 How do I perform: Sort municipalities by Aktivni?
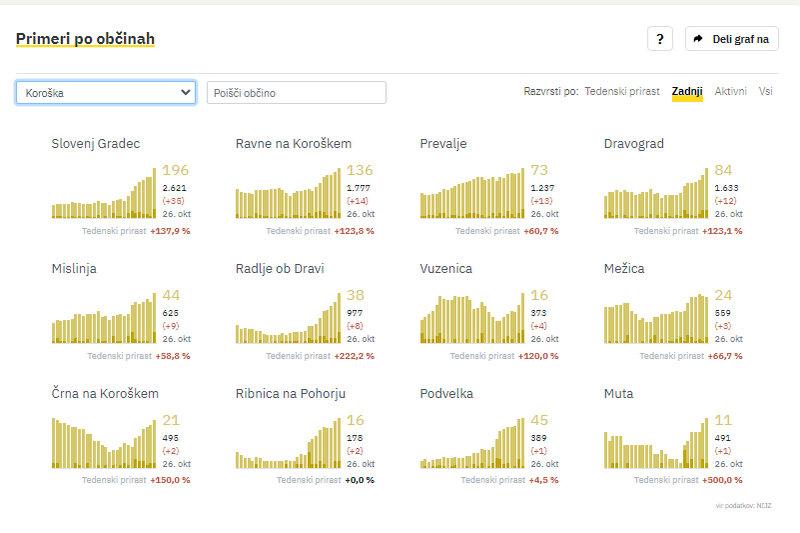730,92
